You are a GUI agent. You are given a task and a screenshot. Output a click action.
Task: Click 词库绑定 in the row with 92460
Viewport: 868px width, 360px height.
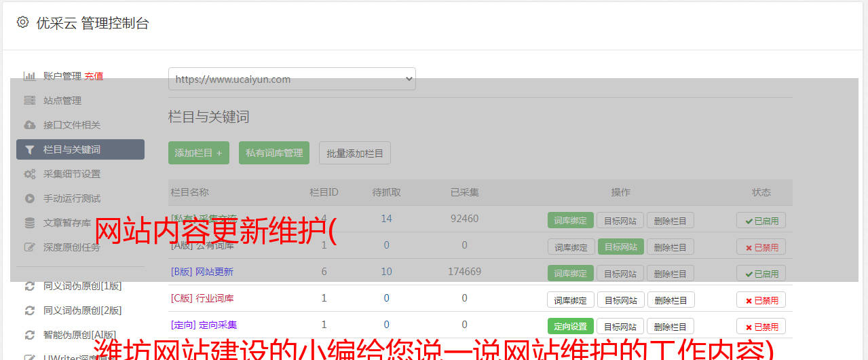point(571,220)
